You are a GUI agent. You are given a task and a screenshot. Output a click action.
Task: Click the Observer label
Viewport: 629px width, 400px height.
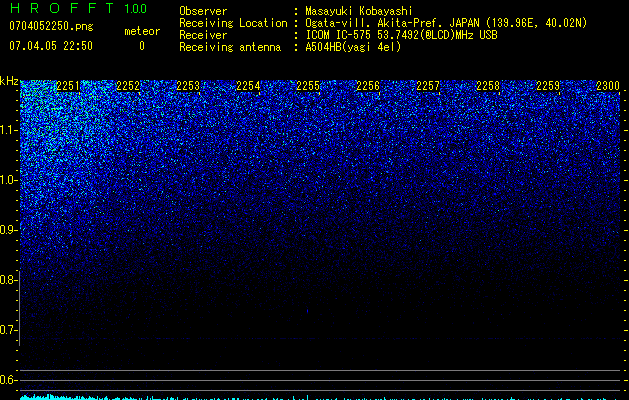203,11
